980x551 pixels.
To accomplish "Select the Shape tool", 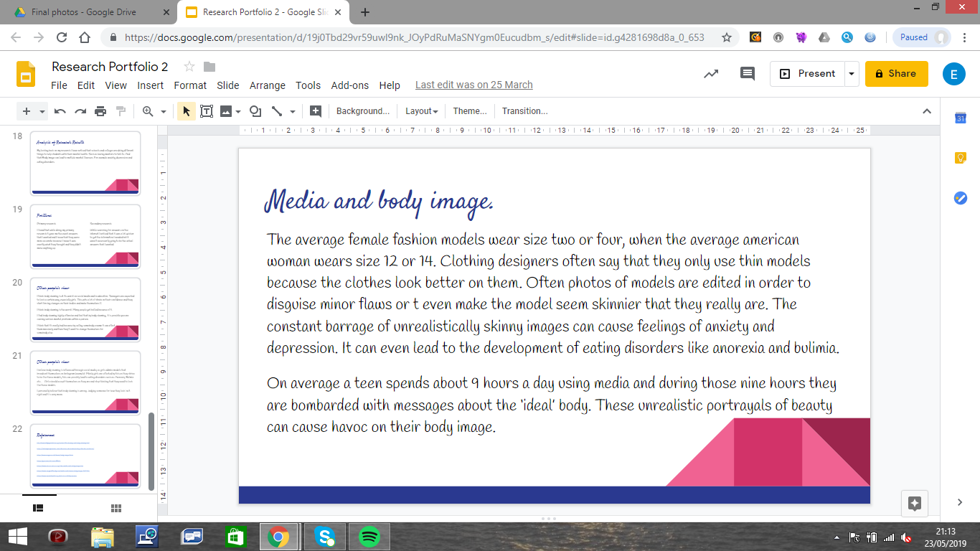I will pos(255,111).
